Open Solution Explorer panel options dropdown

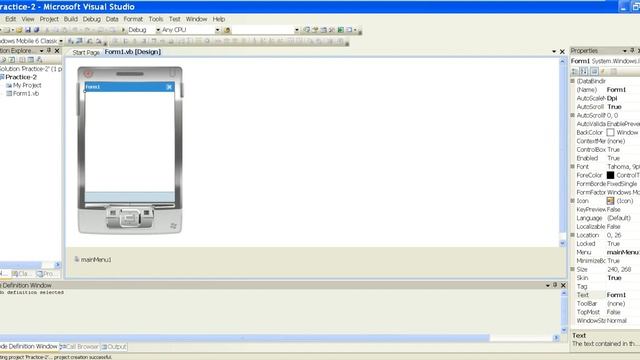click(41, 51)
